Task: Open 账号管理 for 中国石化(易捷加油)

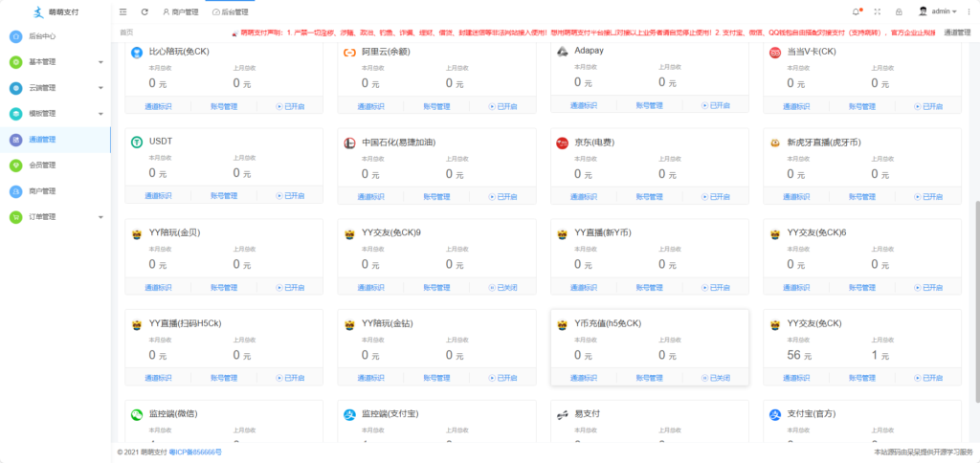Action: [436, 196]
